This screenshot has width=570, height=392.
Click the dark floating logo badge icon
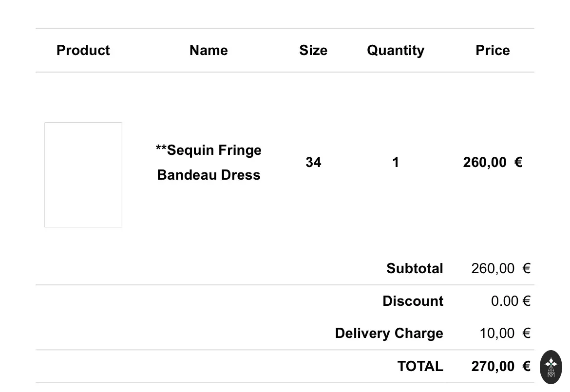pos(551,367)
